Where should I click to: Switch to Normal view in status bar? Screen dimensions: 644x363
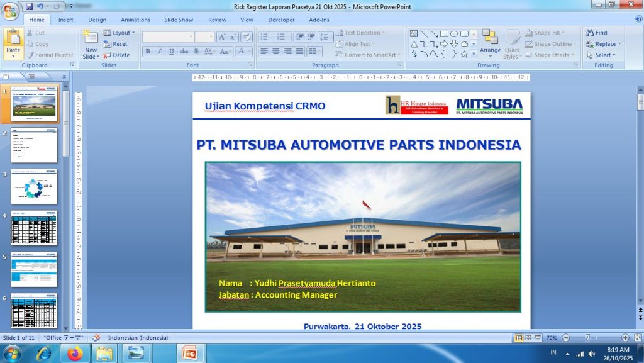click(x=519, y=338)
